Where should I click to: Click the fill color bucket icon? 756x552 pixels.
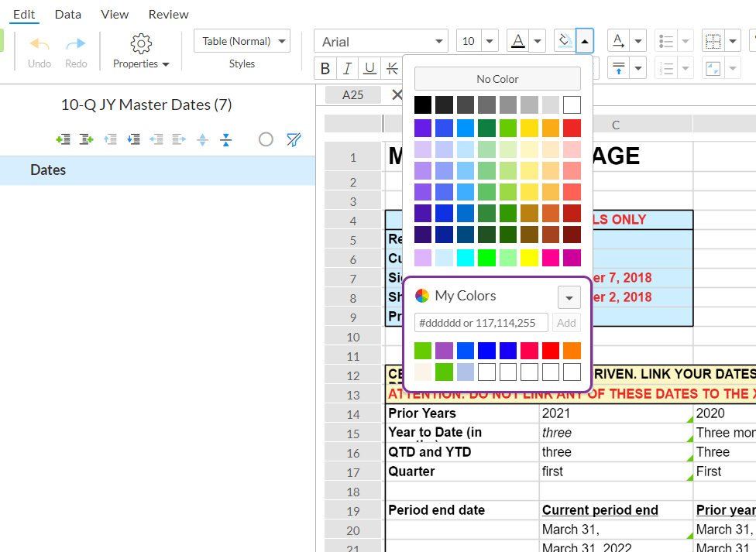tap(565, 40)
